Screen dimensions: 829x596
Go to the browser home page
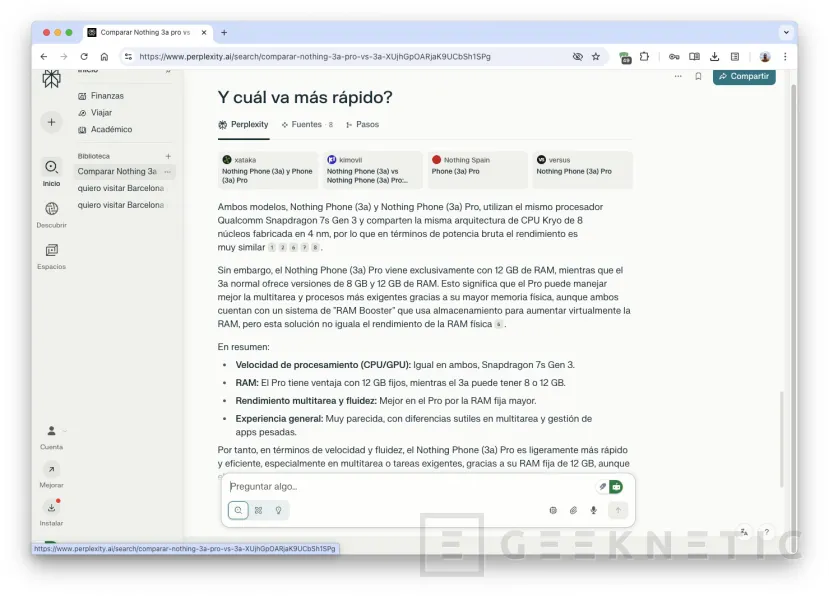[x=104, y=57]
